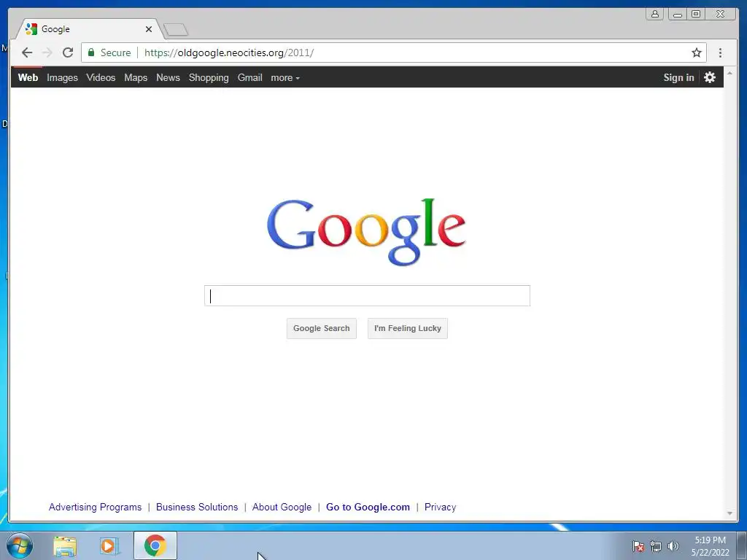The width and height of the screenshot is (747, 560).
Task: Switch to Images search
Action: [63, 77]
